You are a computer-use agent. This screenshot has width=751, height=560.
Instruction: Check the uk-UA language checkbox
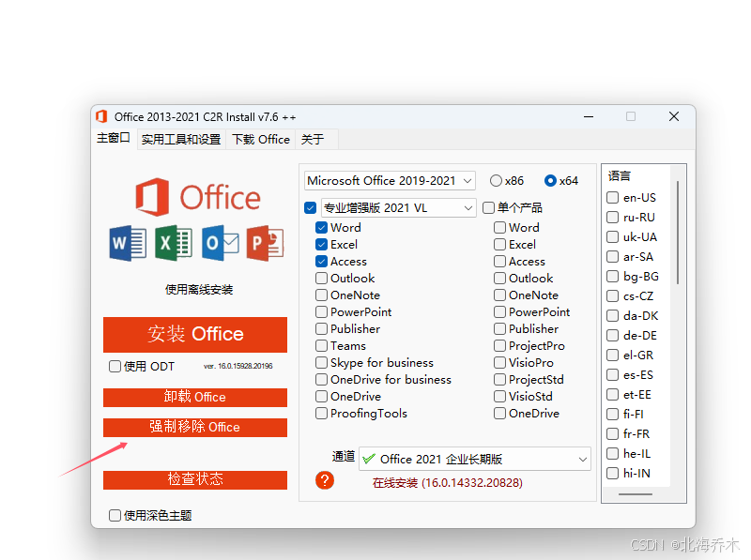coord(613,237)
